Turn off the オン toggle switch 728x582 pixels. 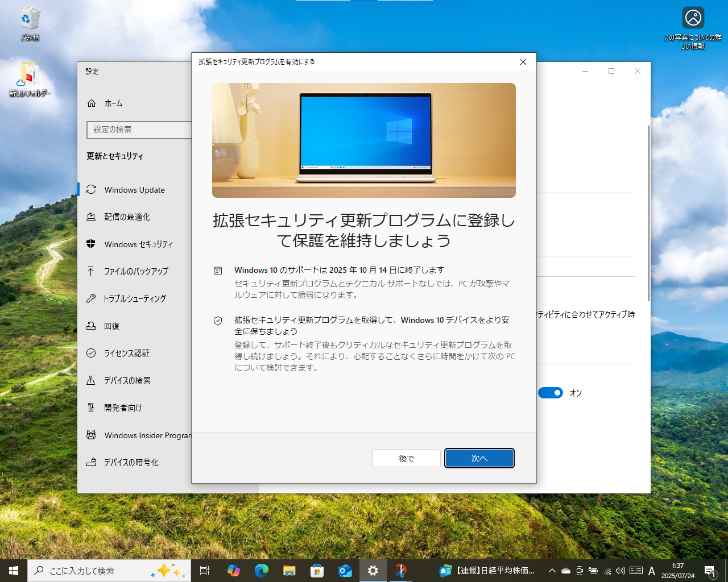(x=550, y=392)
